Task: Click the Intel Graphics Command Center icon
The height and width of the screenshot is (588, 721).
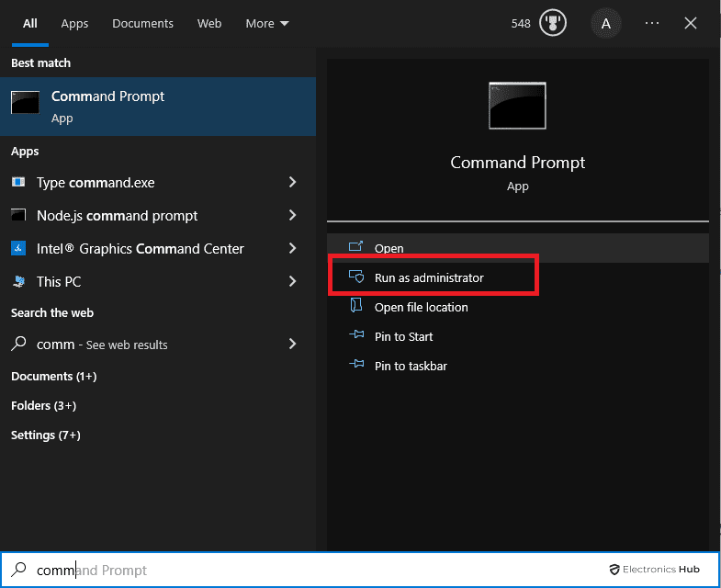Action: coord(18,248)
